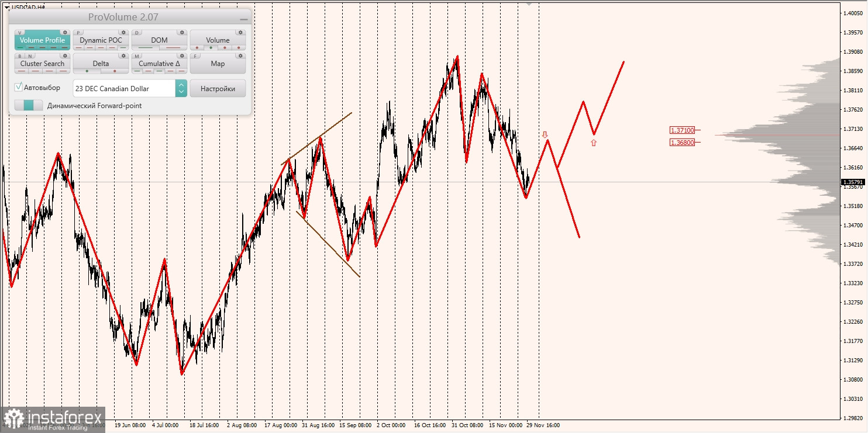Click the M hotkey tag on Cumulative Δ

point(137,56)
